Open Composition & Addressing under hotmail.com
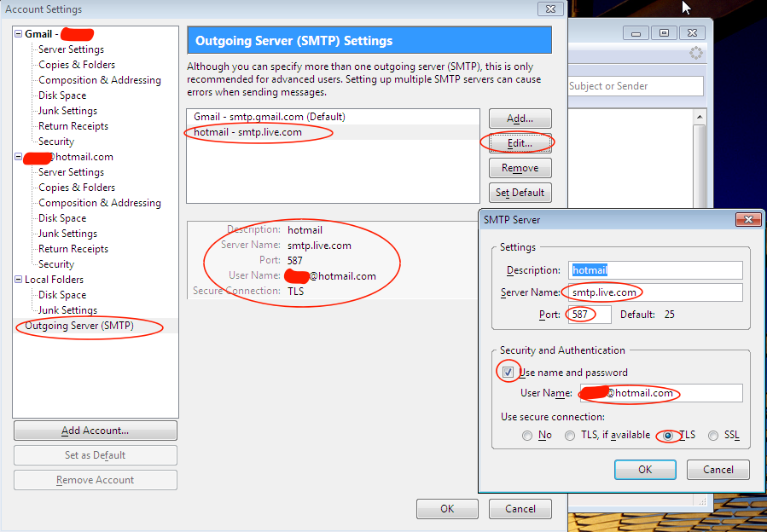The width and height of the screenshot is (767, 532). click(99, 203)
